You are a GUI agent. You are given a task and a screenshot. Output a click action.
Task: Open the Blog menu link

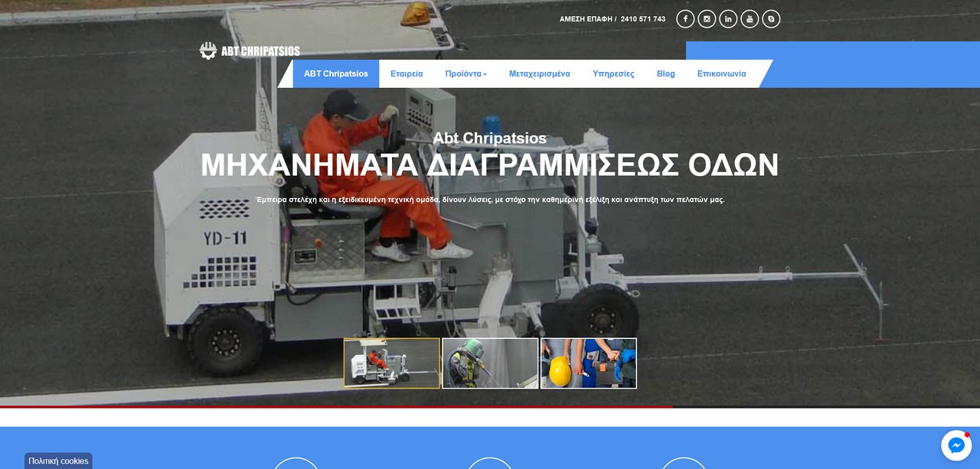click(x=665, y=74)
